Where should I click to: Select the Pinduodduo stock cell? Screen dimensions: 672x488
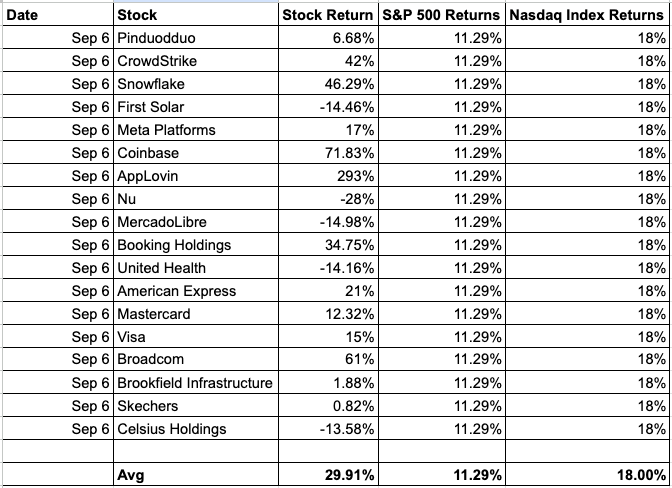tap(196, 38)
